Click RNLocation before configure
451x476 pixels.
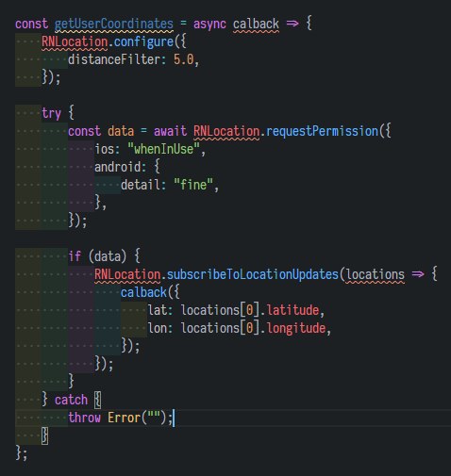pyautogui.click(x=75, y=42)
